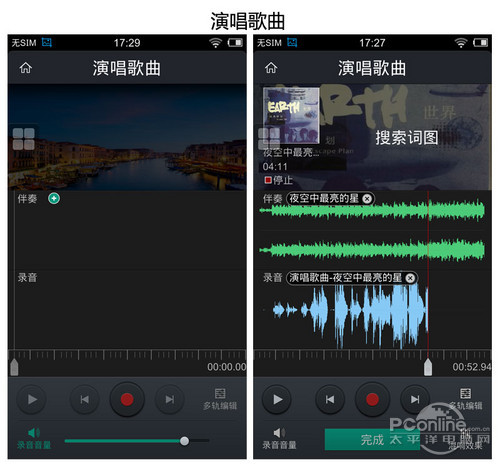Tap the home icon in the right phone header

pyautogui.click(x=271, y=68)
